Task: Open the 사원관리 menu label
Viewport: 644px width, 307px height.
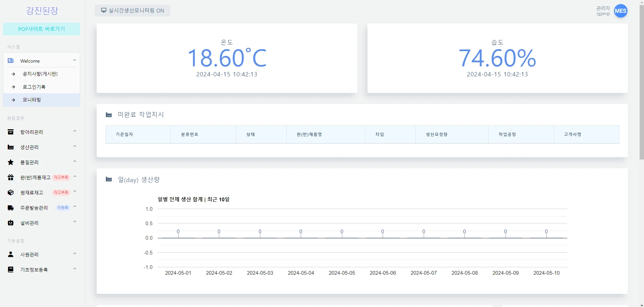Action: coord(30,254)
